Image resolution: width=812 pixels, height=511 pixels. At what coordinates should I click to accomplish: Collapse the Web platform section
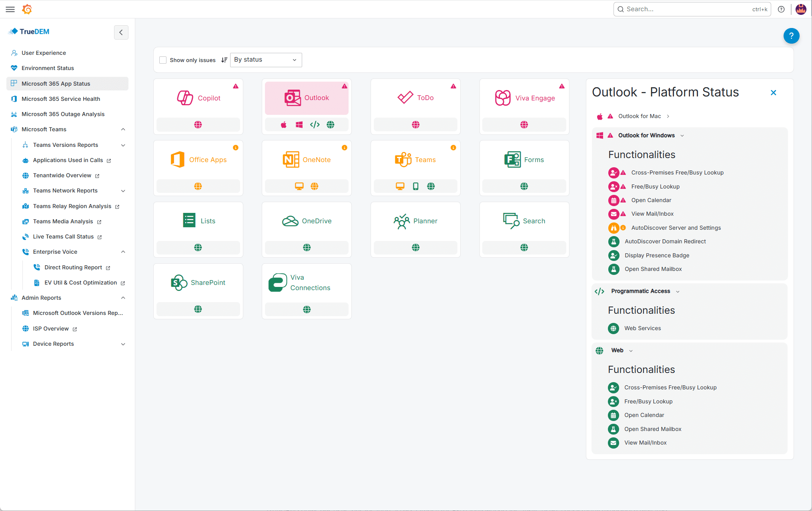631,351
